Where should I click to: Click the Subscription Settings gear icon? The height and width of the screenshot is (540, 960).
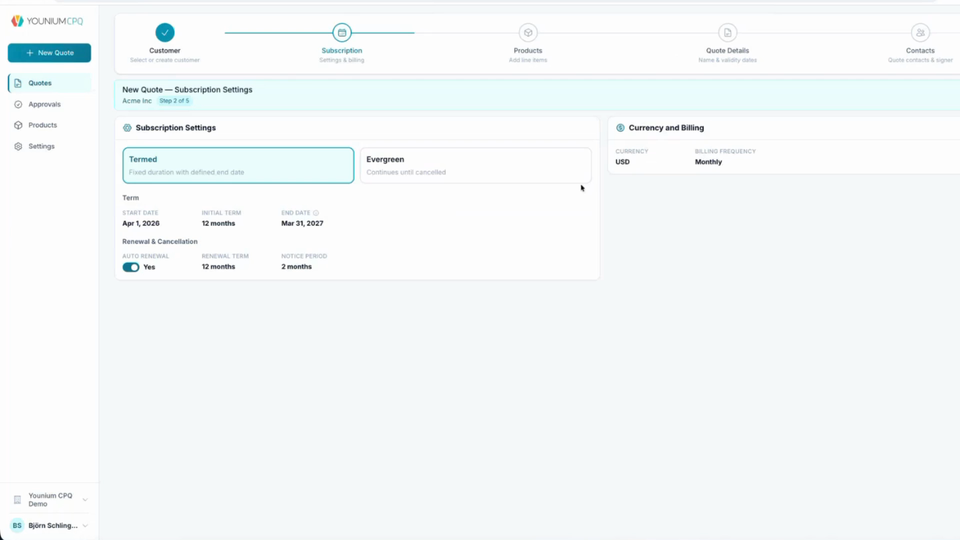(127, 128)
